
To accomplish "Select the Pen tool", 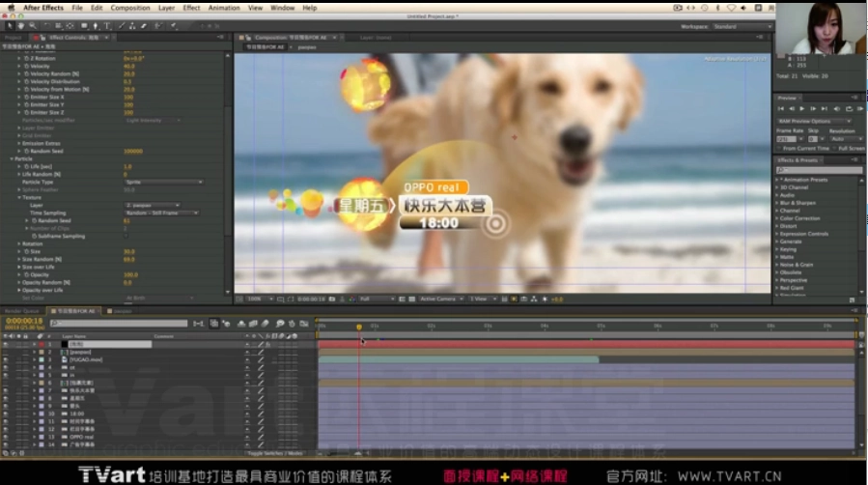I will pos(96,26).
